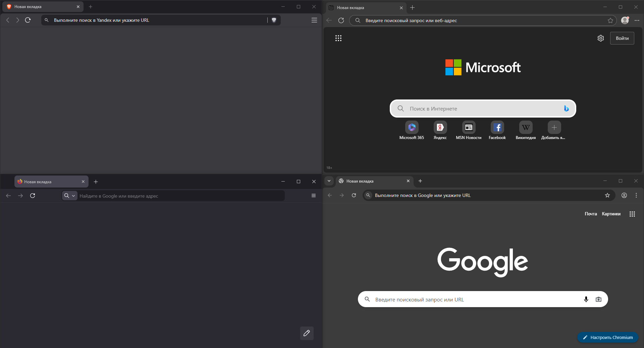Open the 'Почта' link on Google page

click(x=591, y=214)
